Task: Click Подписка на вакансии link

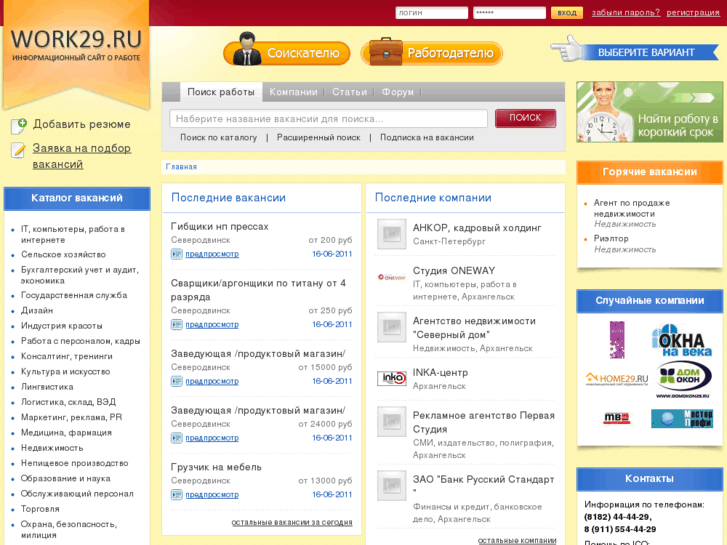Action: point(427,138)
